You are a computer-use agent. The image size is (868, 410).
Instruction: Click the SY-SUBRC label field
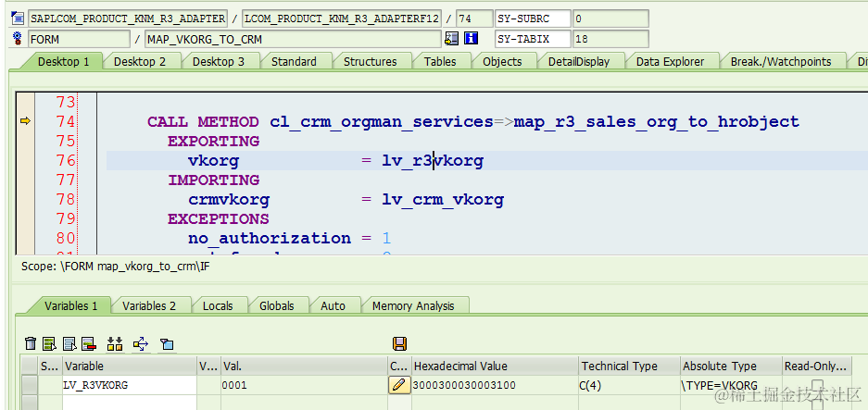(533, 19)
